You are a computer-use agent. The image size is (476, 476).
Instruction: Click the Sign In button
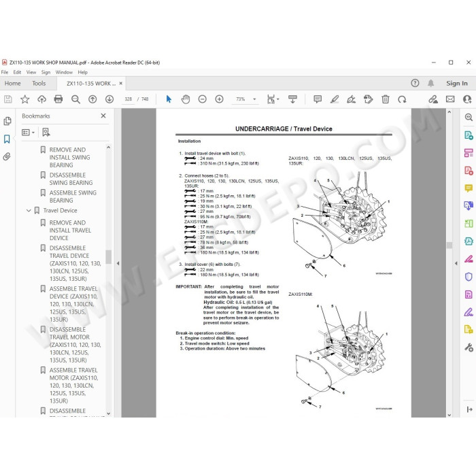coord(456,83)
